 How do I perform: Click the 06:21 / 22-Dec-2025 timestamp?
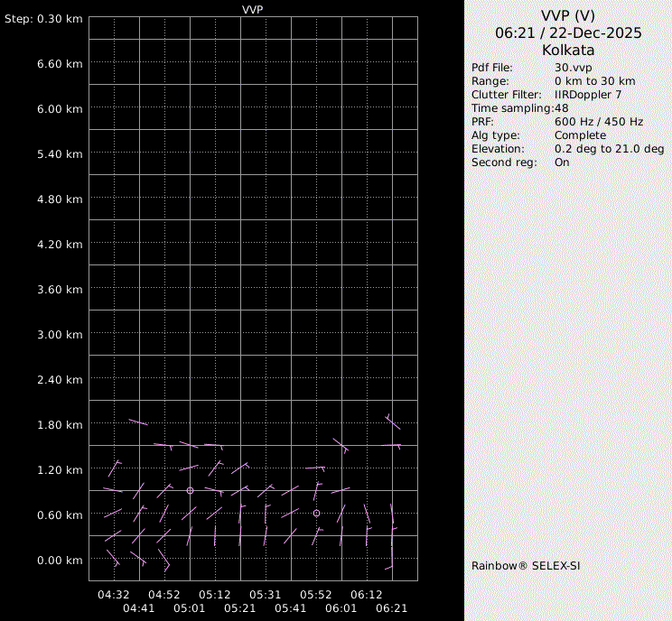click(568, 32)
